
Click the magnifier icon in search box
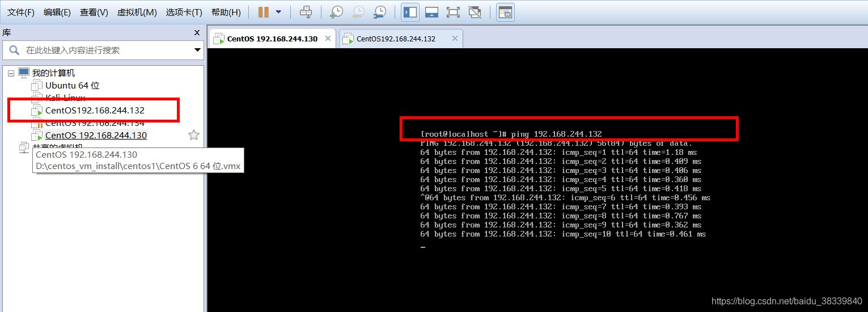pos(14,50)
